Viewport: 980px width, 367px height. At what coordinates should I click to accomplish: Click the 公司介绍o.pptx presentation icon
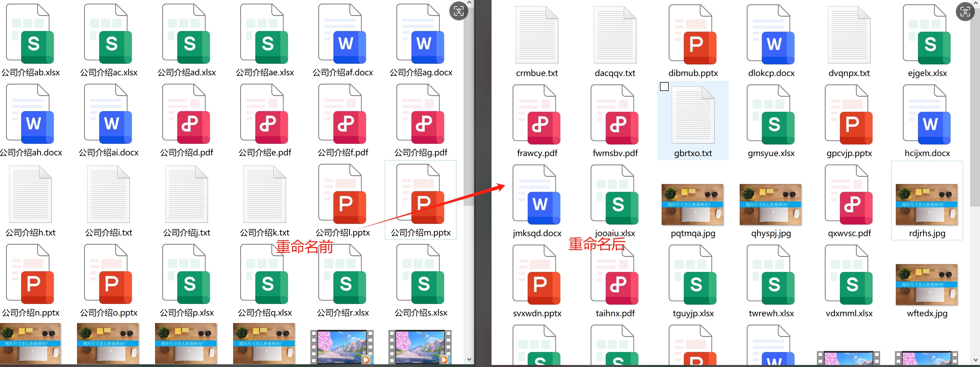point(108,274)
